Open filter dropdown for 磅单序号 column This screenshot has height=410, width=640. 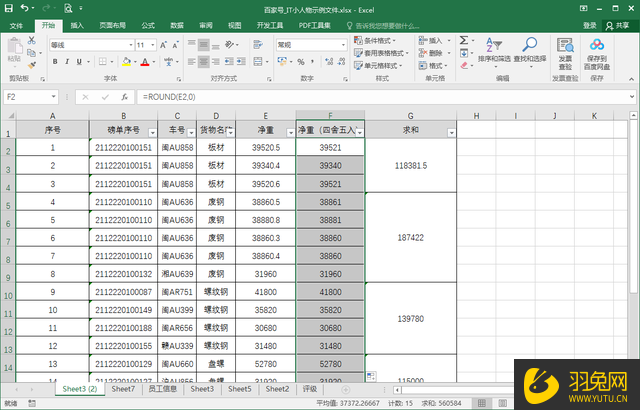[152, 133]
